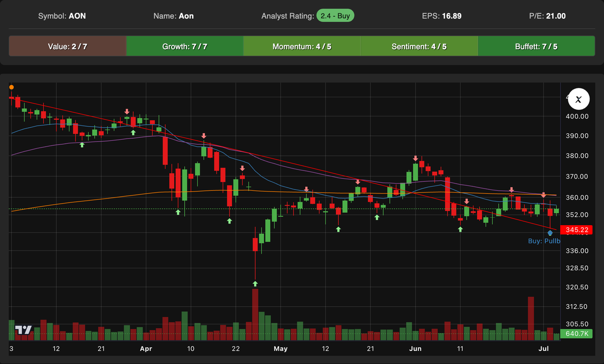604x364 pixels.
Task: Select the 305.50 price axis label
Action: (x=577, y=324)
